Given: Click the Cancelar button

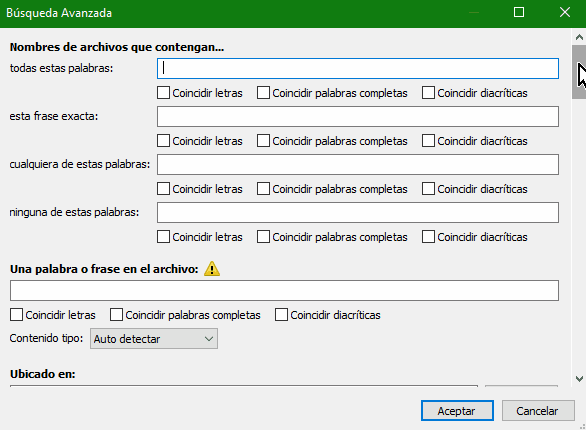Looking at the screenshot, I should [538, 411].
